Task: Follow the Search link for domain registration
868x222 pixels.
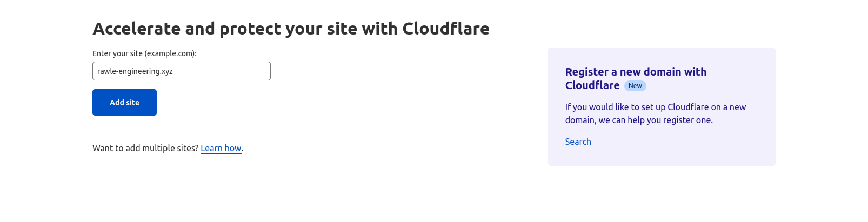Action: click(578, 142)
